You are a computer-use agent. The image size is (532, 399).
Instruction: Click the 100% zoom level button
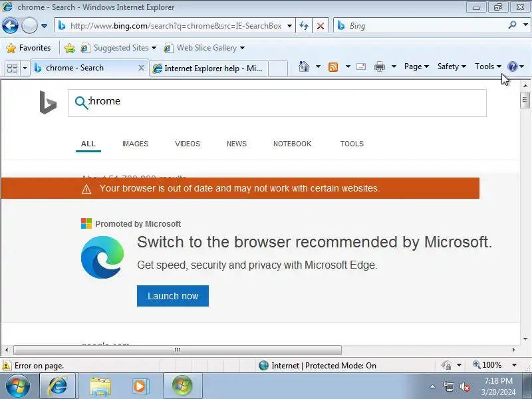pyautogui.click(x=487, y=365)
